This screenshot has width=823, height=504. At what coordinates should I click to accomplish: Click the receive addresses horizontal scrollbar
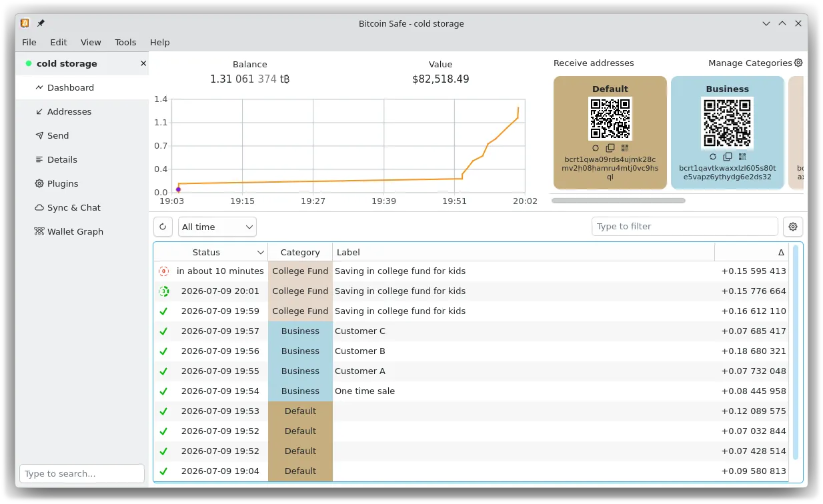618,201
